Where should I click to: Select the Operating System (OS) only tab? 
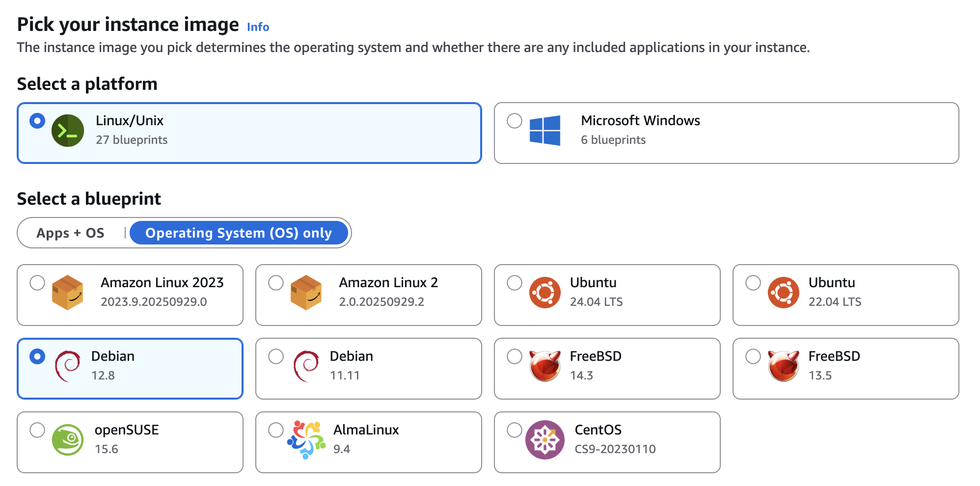pyautogui.click(x=239, y=233)
